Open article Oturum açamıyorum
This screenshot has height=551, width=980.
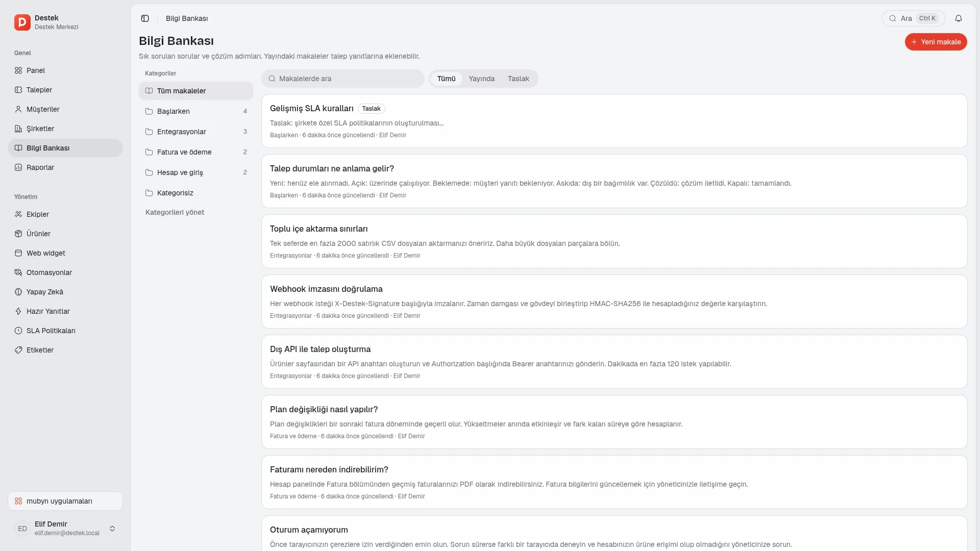pos(615,534)
